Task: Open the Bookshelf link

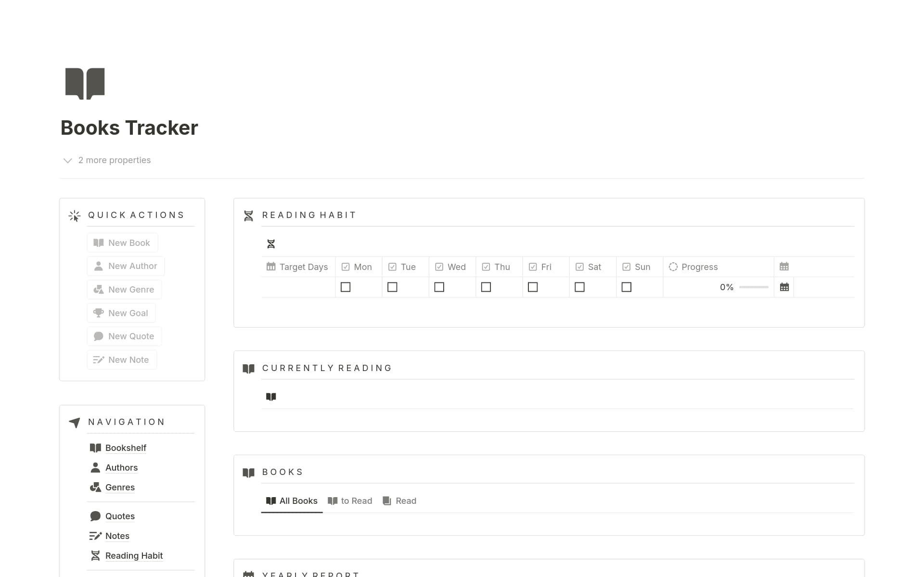Action: pyautogui.click(x=126, y=448)
